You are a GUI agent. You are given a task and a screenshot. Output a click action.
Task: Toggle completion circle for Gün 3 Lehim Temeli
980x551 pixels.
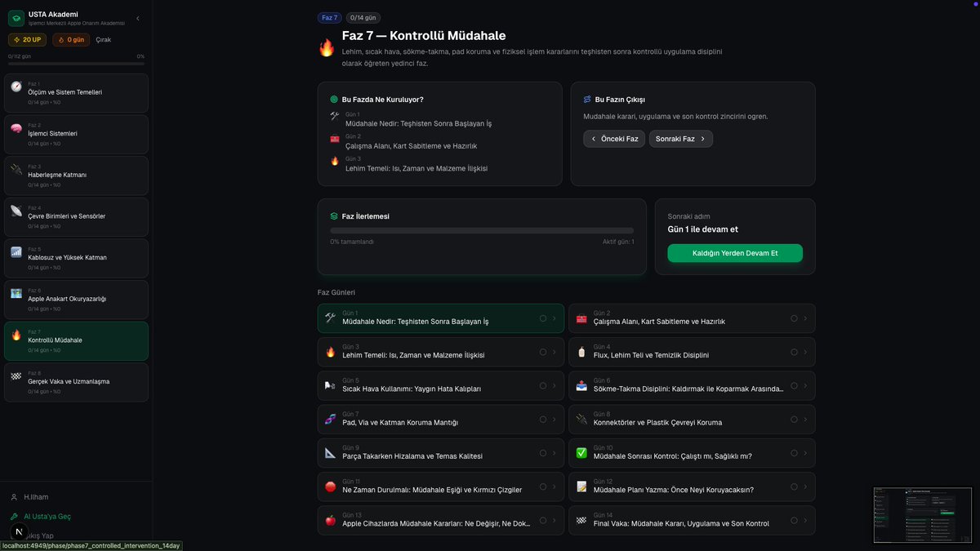coord(543,352)
